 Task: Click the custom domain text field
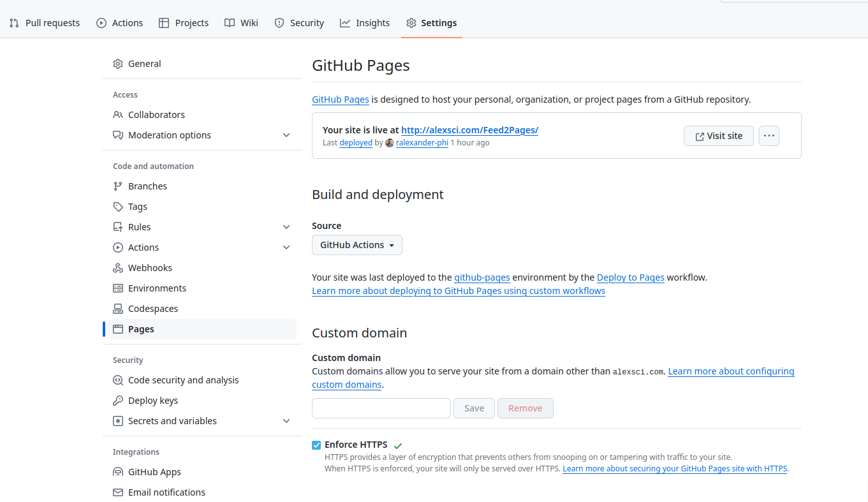(381, 408)
